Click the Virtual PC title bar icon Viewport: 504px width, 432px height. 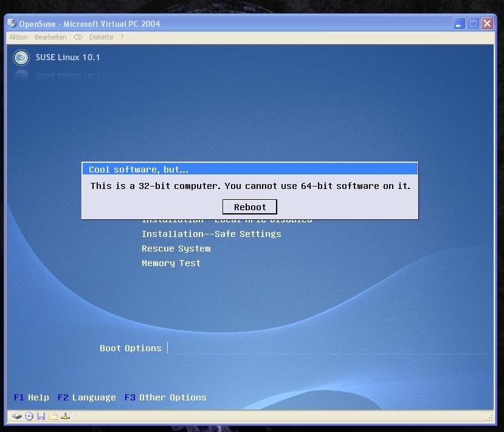12,23
